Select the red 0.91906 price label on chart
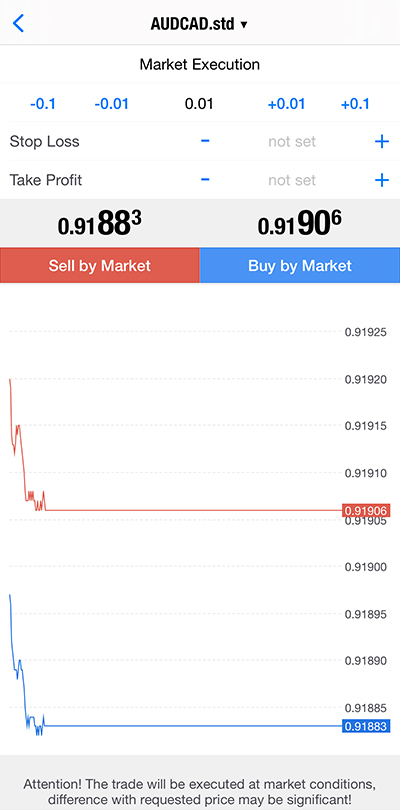The height and width of the screenshot is (810, 400). [x=366, y=510]
